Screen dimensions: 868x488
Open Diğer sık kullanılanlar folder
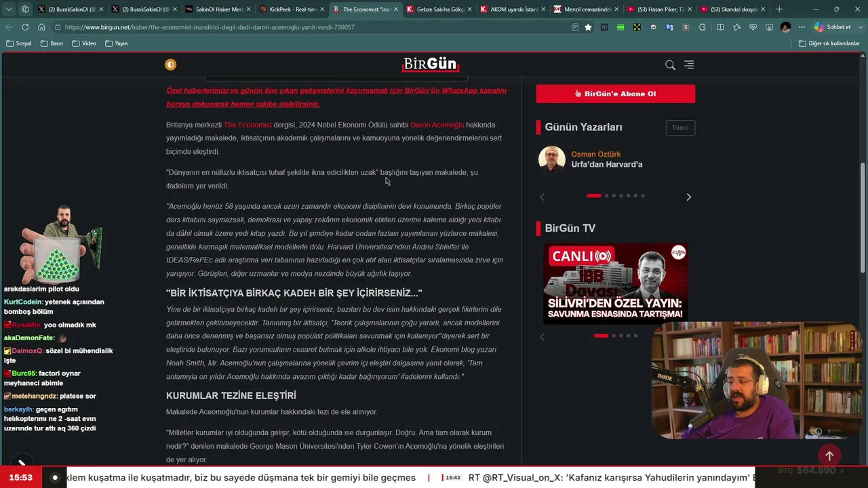coord(829,43)
